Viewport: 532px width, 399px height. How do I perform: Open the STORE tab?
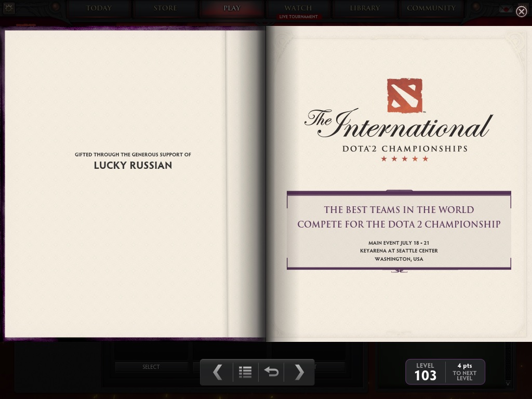165,8
